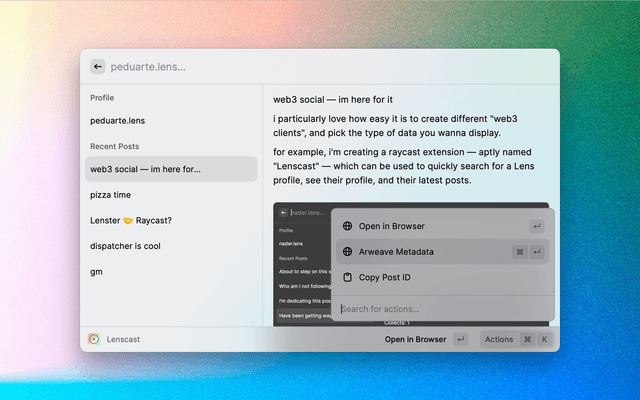
Task: Focus the "Search for actions..." field
Action: (x=440, y=309)
